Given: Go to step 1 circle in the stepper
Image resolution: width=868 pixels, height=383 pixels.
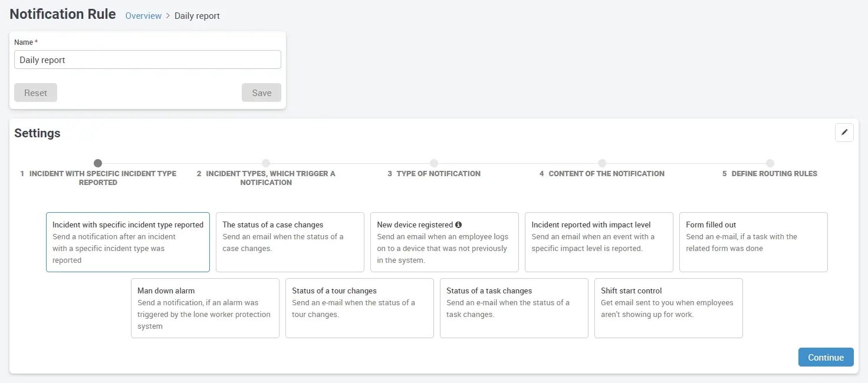Looking at the screenshot, I should [98, 163].
